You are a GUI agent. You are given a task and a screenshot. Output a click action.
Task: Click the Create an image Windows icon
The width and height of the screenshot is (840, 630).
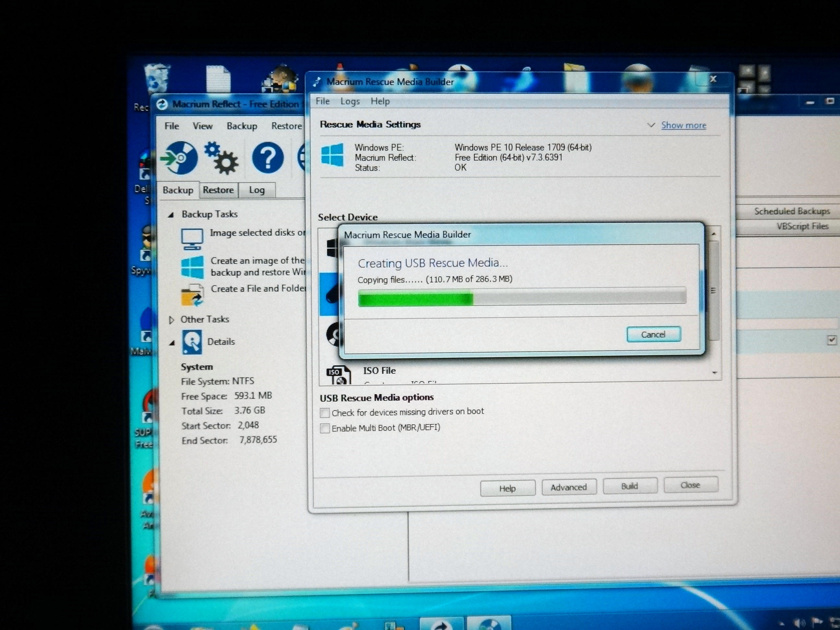[x=192, y=267]
